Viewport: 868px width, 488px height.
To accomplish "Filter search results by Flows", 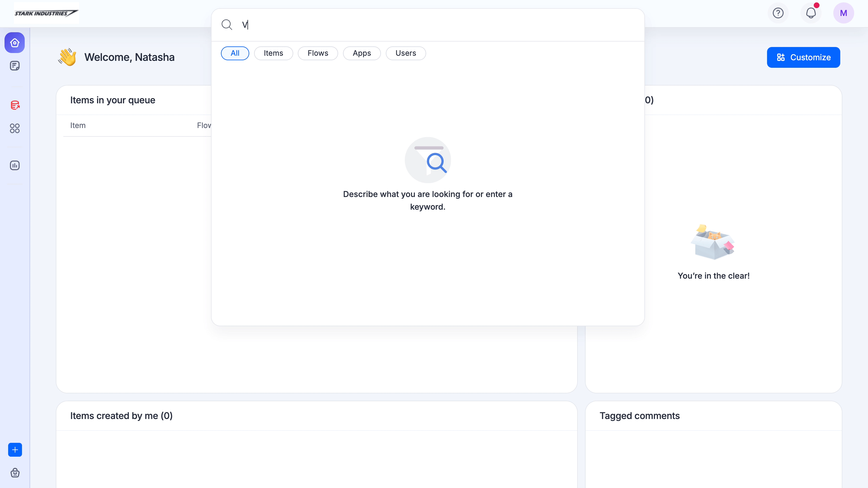I will click(x=318, y=53).
